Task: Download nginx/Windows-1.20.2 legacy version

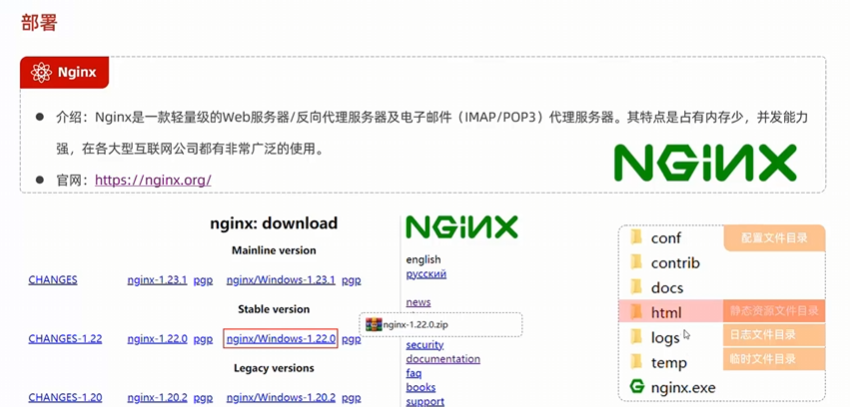Action: [281, 397]
